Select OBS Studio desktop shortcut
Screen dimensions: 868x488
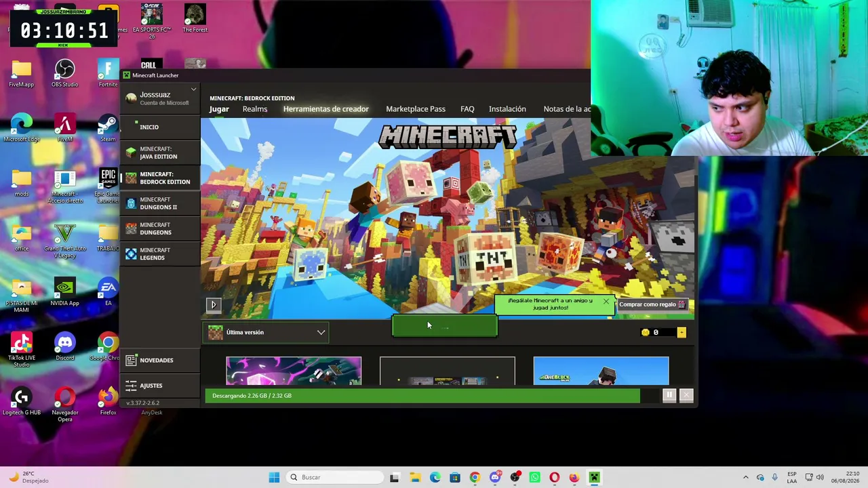[x=64, y=74]
